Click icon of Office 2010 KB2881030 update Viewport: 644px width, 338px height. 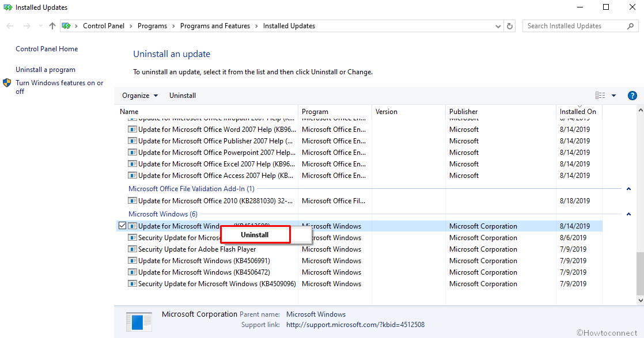(132, 201)
